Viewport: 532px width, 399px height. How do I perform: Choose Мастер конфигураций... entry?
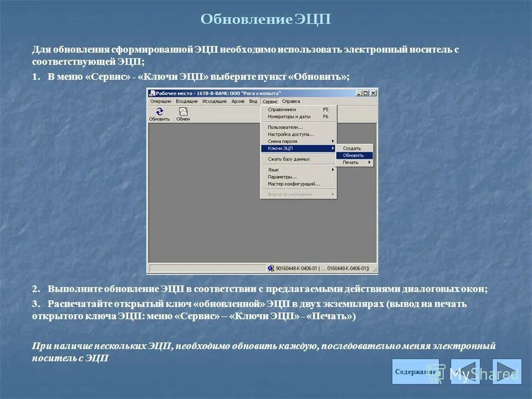tap(299, 184)
